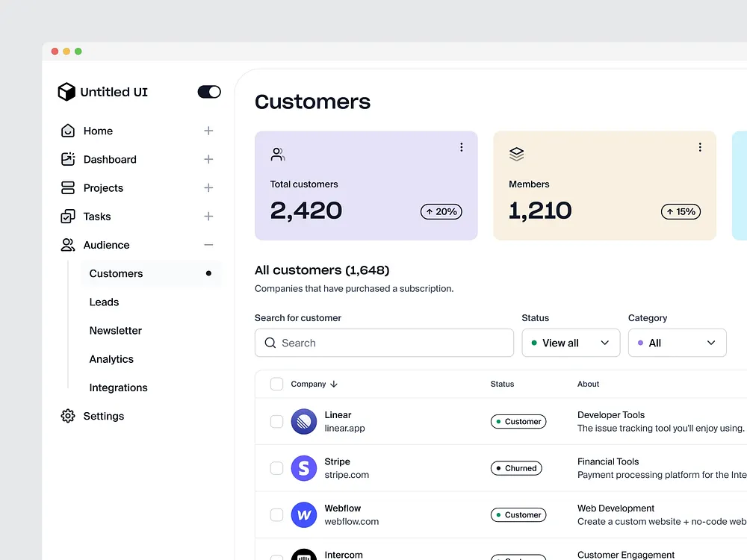Tick the checkbox next to Stripe row
The width and height of the screenshot is (747, 560).
click(276, 468)
